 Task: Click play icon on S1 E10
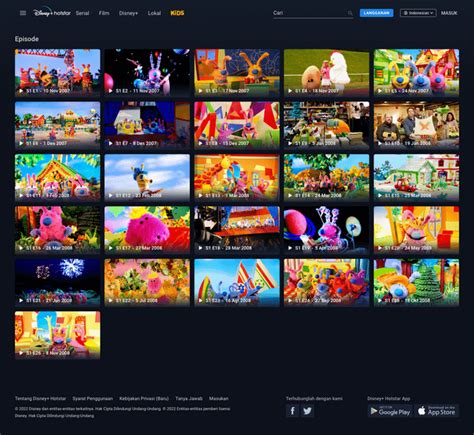point(380,143)
